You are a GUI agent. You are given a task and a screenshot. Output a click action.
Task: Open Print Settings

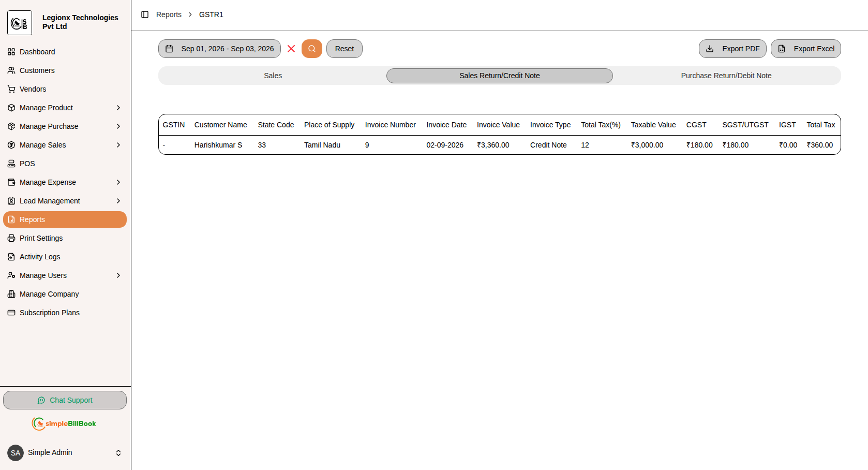[65, 238]
